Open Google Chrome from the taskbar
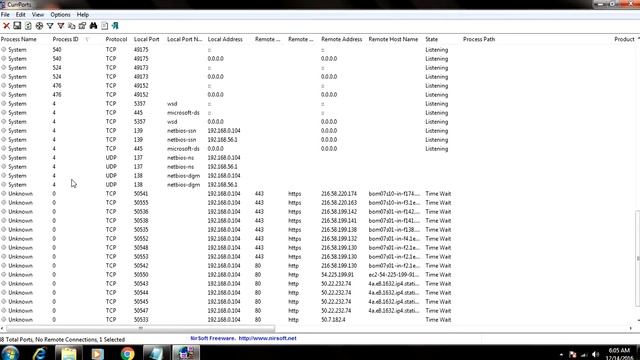640x360 pixels. tap(127, 353)
